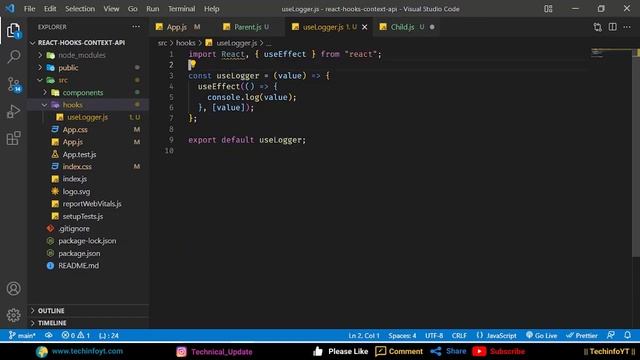
Task: Click the main* branch indicator in status bar
Action: coord(22,336)
